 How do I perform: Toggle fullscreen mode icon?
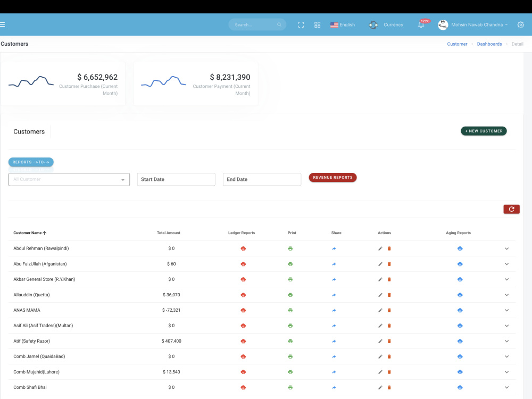point(301,25)
